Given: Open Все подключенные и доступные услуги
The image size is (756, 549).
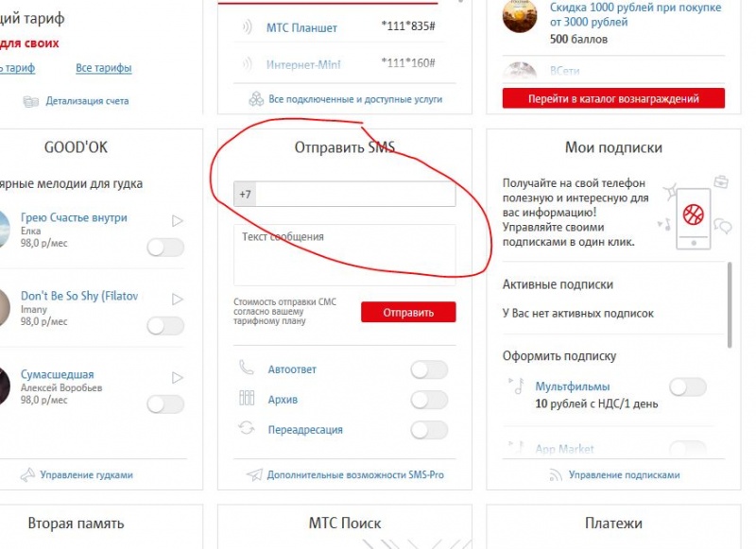Looking at the screenshot, I should (355, 99).
